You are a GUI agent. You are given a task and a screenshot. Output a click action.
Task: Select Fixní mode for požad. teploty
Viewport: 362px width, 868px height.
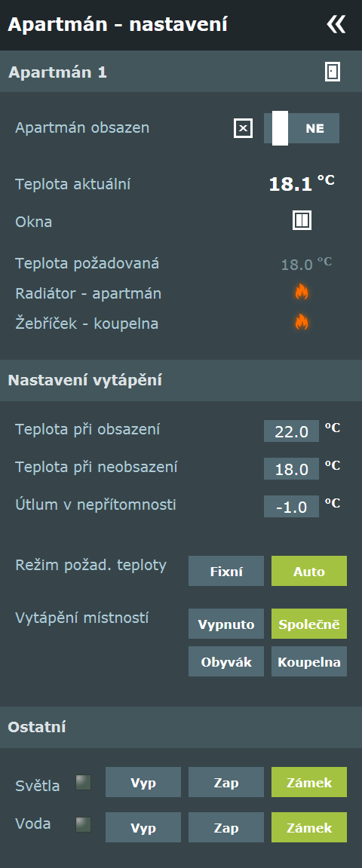pos(226,572)
